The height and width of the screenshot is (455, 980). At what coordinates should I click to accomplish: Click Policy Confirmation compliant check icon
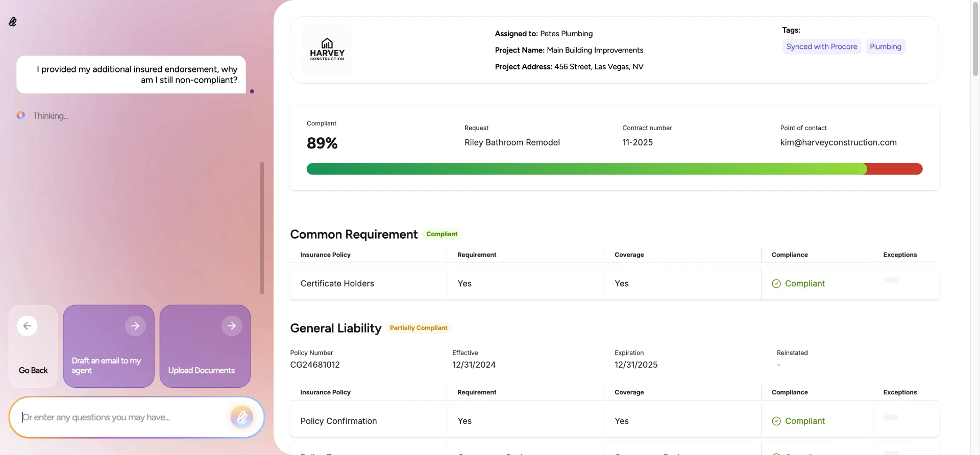776,421
